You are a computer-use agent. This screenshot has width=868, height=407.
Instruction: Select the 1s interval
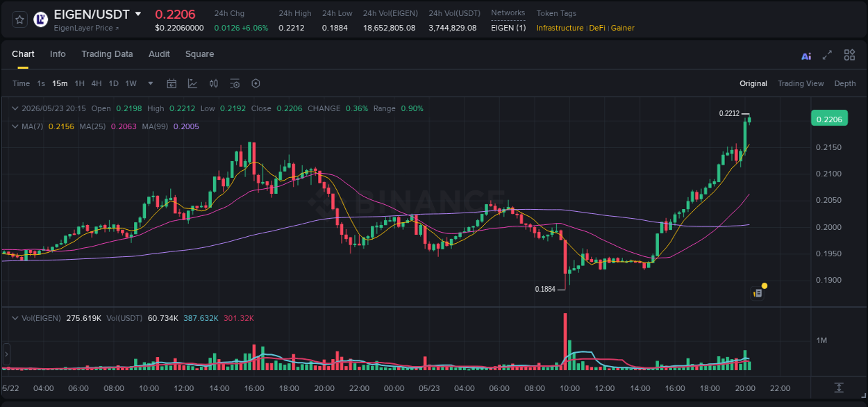41,83
